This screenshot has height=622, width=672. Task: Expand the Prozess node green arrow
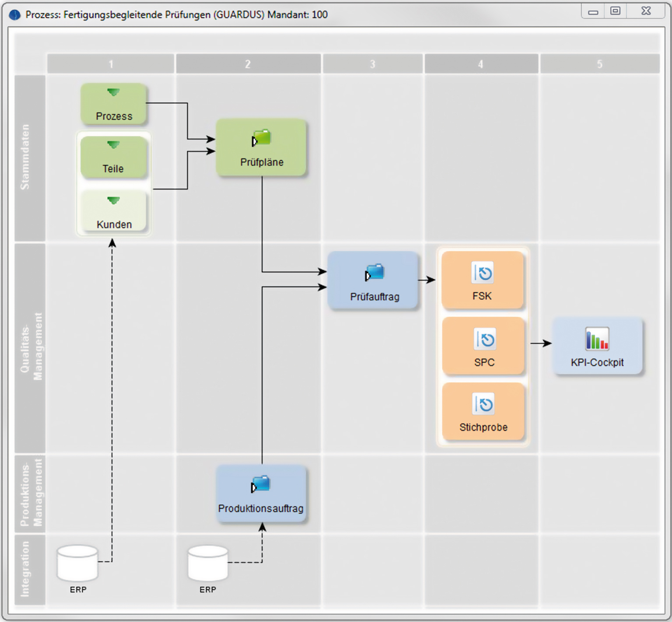pyautogui.click(x=113, y=92)
